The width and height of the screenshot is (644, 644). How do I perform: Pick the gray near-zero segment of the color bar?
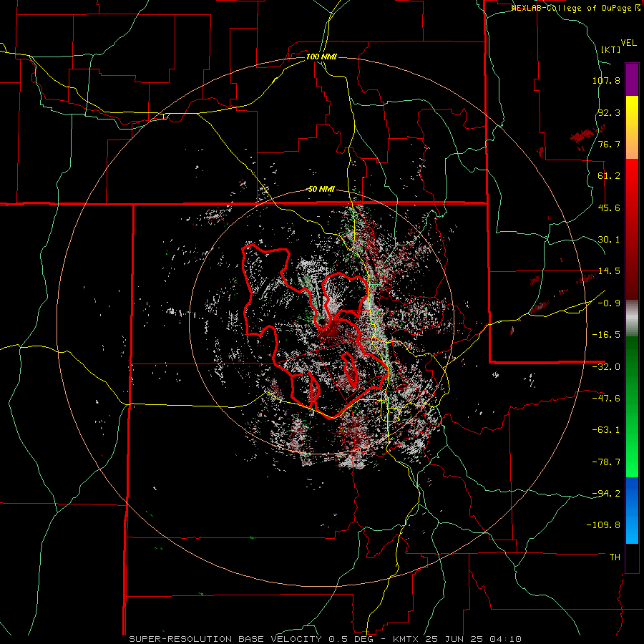coord(632,317)
